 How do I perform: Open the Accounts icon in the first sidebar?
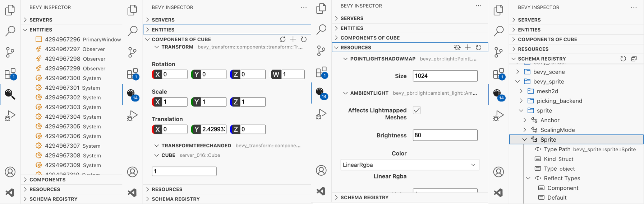pos(10,172)
